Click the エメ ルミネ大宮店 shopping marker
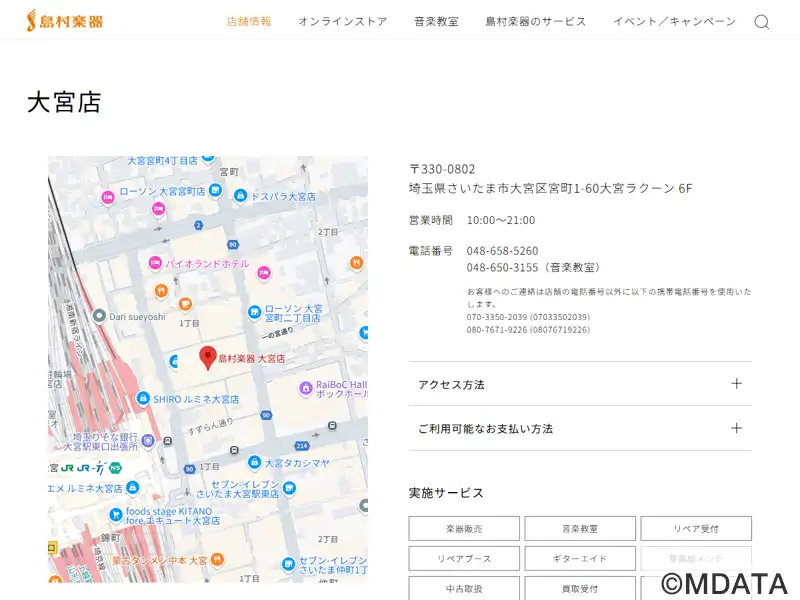800x600 pixels. pos(133,488)
